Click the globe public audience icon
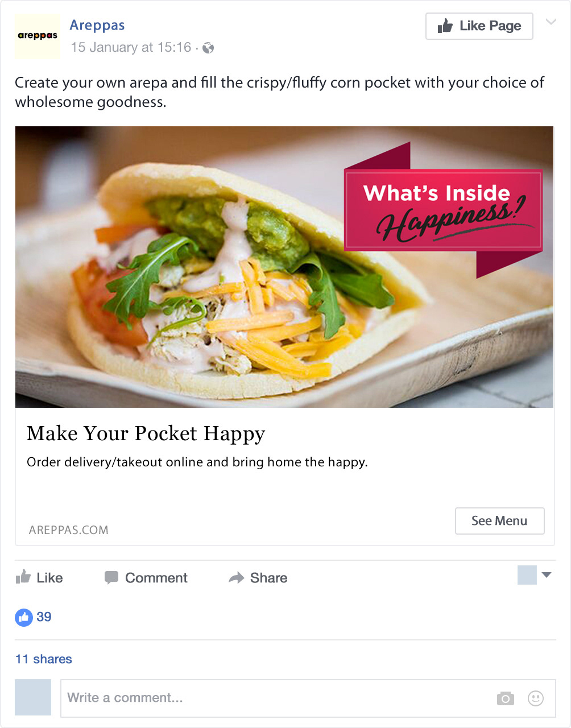571x728 pixels. (x=208, y=48)
